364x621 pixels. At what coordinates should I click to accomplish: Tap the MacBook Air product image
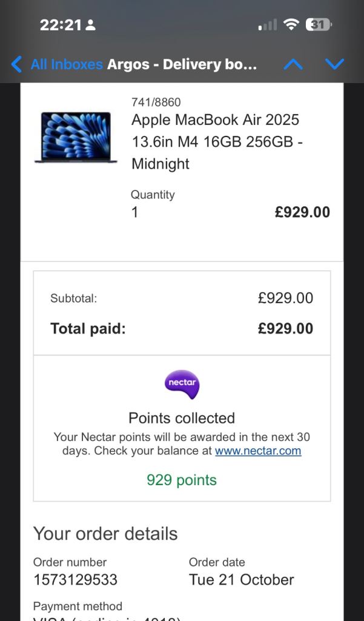73,138
